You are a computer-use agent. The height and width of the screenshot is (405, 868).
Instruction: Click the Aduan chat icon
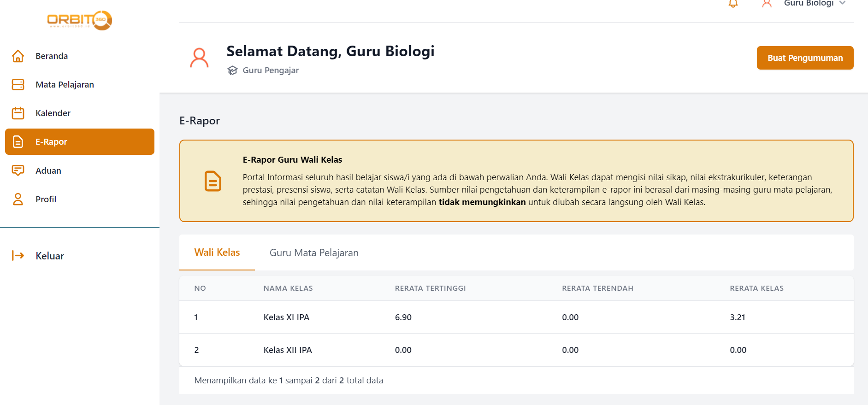(x=18, y=170)
